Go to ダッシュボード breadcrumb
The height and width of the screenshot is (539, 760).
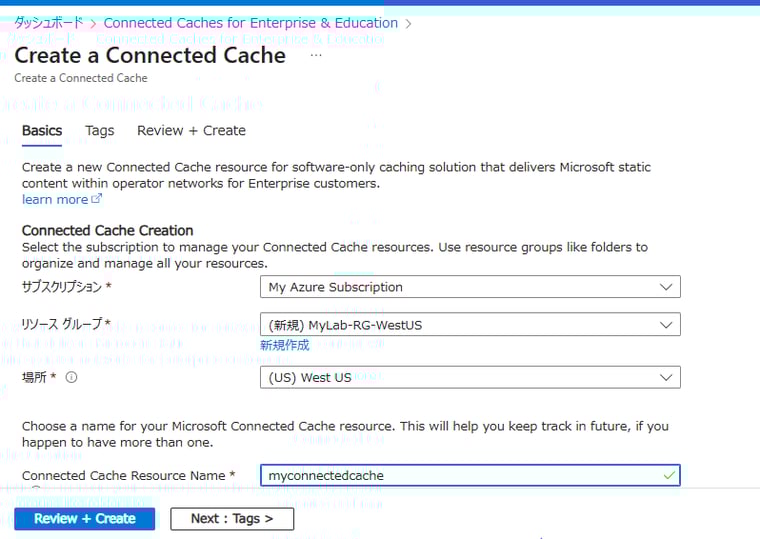point(48,22)
